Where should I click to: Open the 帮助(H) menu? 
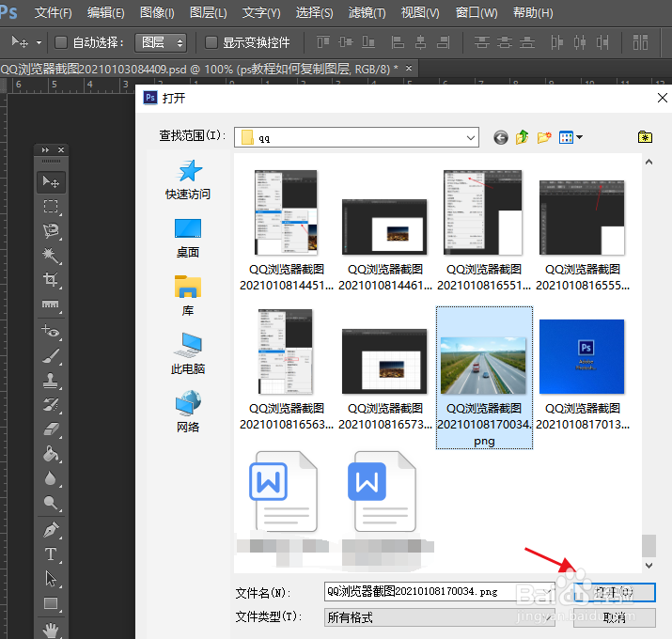click(x=533, y=13)
